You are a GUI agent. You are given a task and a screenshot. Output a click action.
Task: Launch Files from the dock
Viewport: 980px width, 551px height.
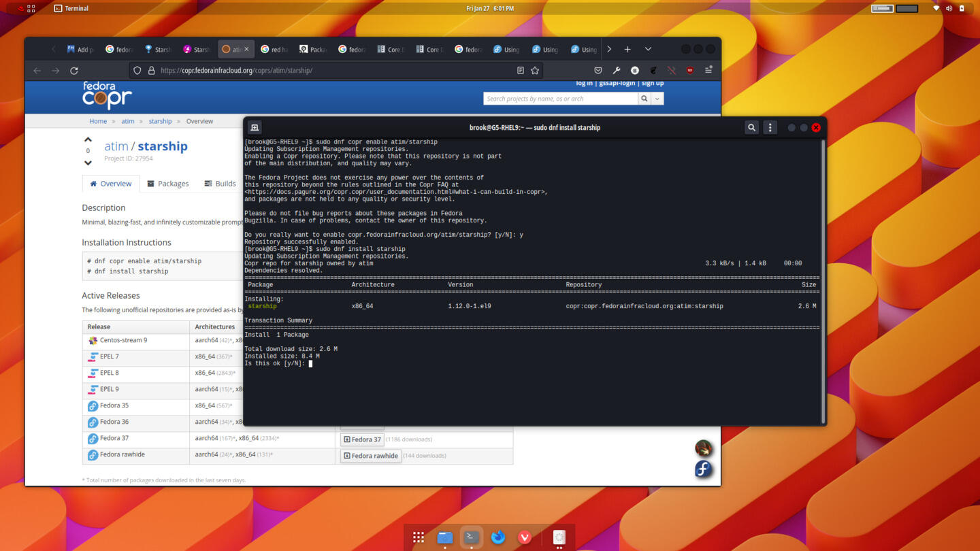(x=445, y=537)
